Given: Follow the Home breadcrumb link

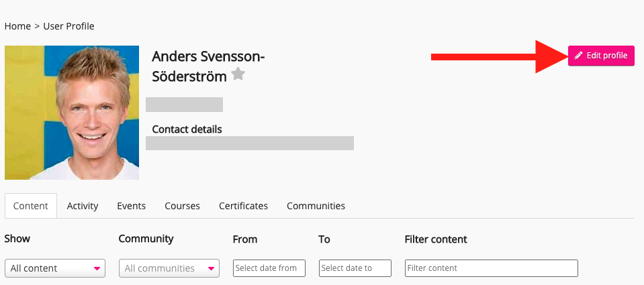Looking at the screenshot, I should 17,26.
